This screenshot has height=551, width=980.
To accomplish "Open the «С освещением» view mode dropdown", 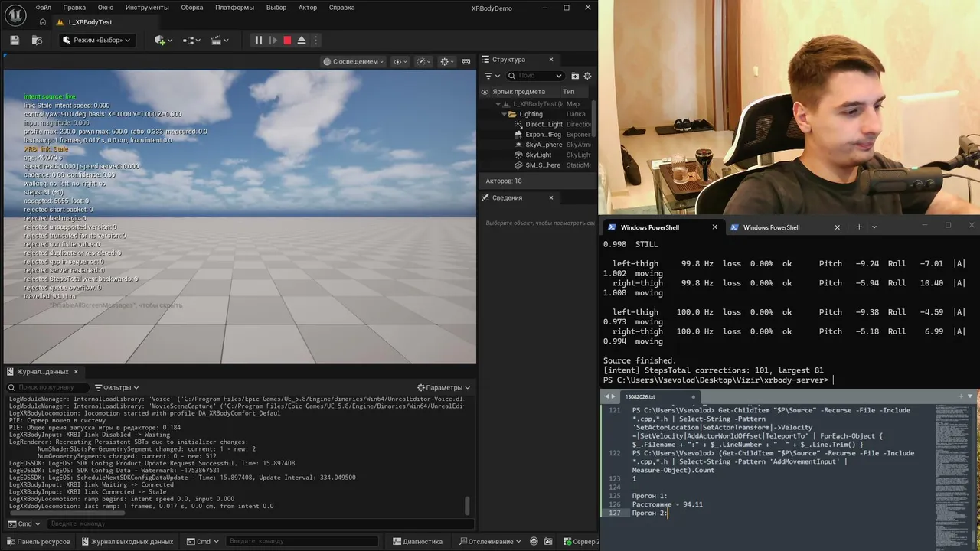I will (x=354, y=61).
